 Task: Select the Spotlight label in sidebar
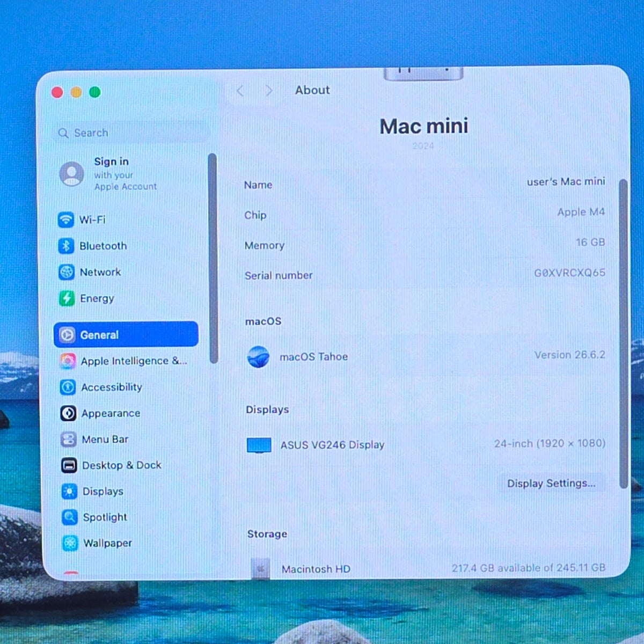click(105, 517)
